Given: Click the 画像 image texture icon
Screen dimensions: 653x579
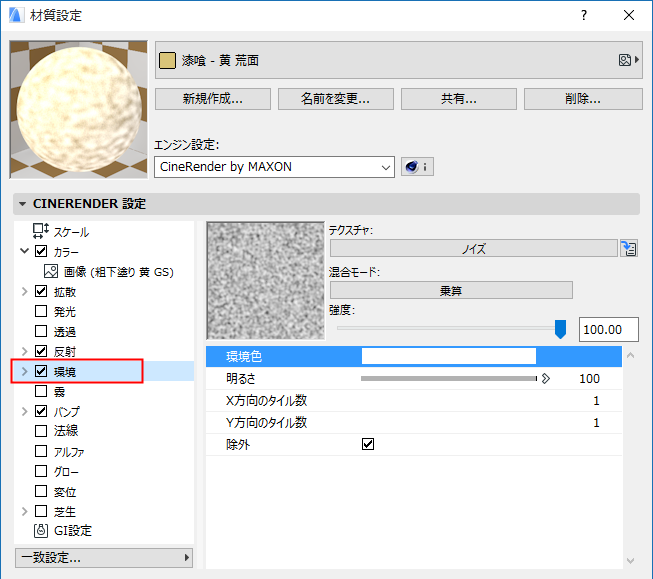Looking at the screenshot, I should click(51, 272).
